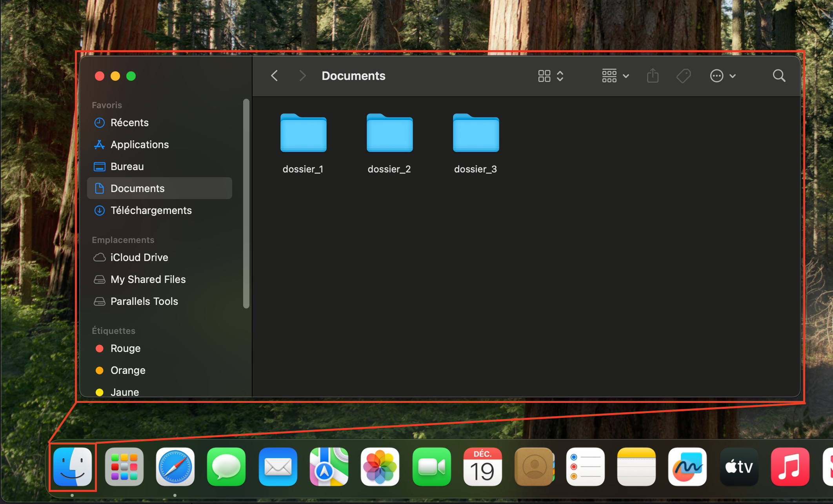Expand the group-by options dropdown

[x=615, y=76]
